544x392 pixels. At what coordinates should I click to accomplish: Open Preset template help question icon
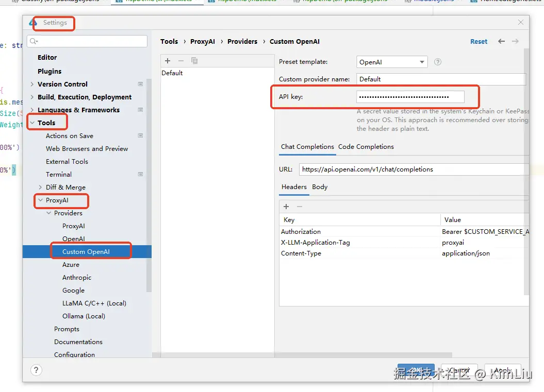point(438,62)
